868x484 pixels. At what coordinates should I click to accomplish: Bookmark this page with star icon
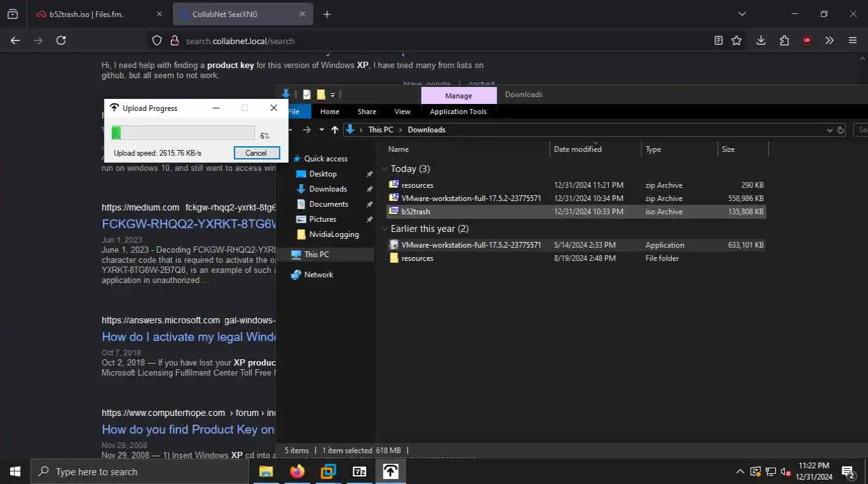736,40
